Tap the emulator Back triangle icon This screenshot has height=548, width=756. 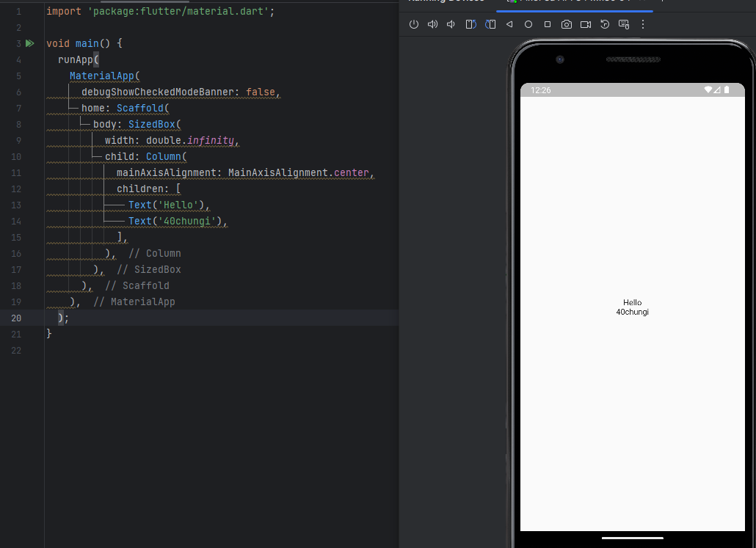coord(509,24)
